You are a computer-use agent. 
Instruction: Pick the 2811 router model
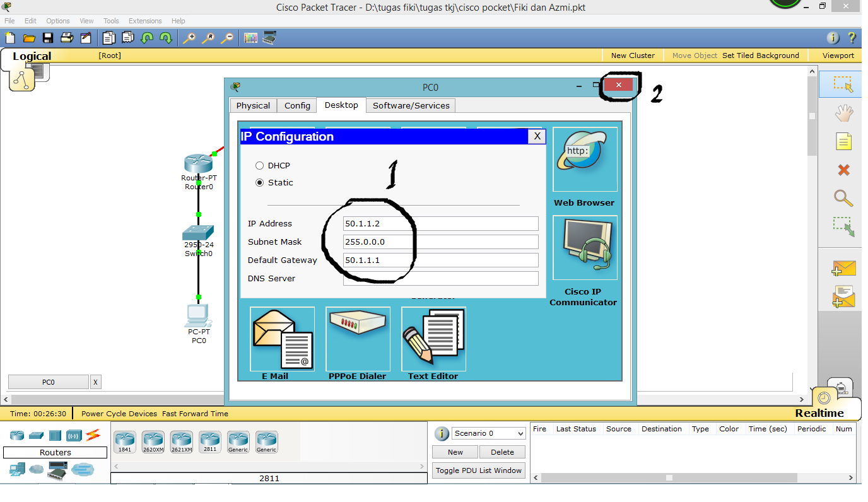tap(209, 441)
